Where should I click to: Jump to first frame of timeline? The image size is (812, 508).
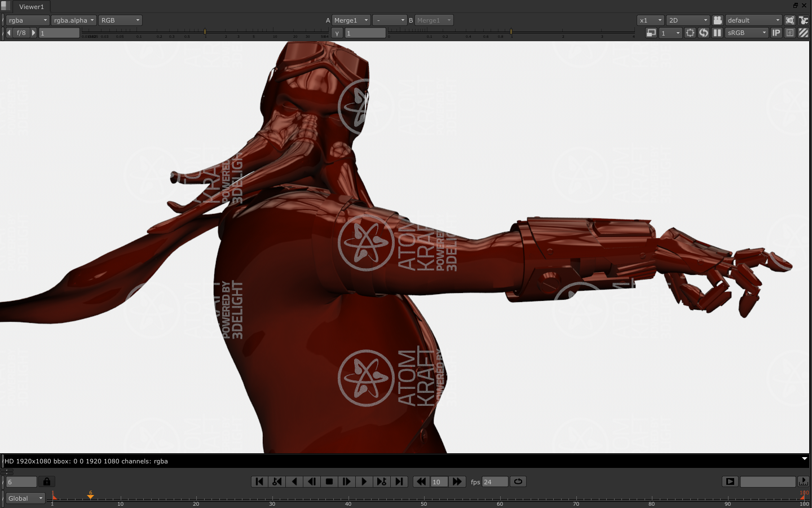259,481
